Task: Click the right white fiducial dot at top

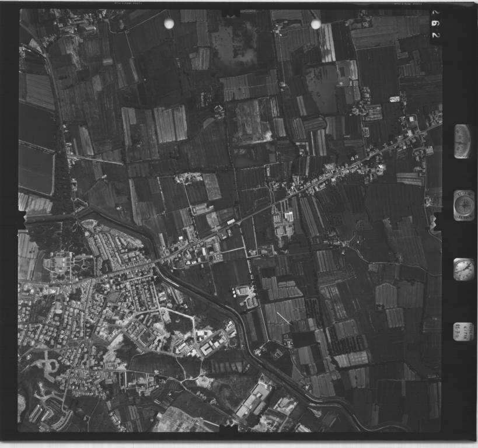Action: pyautogui.click(x=316, y=24)
